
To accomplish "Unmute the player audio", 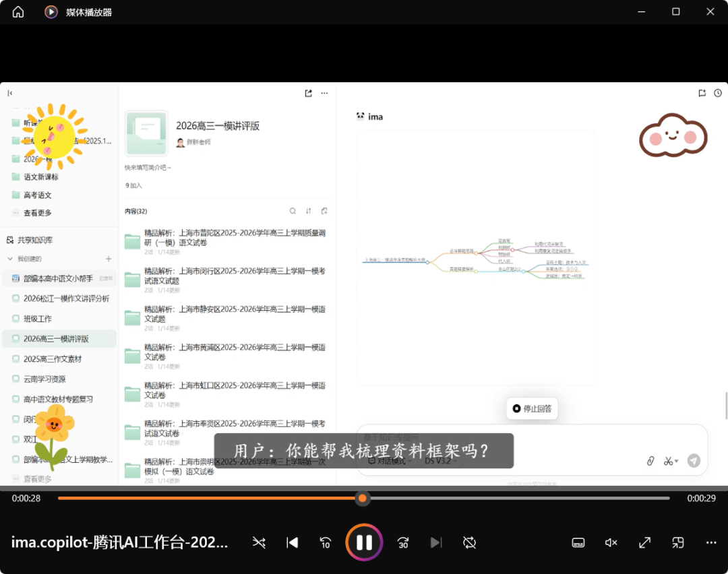I will coord(611,542).
